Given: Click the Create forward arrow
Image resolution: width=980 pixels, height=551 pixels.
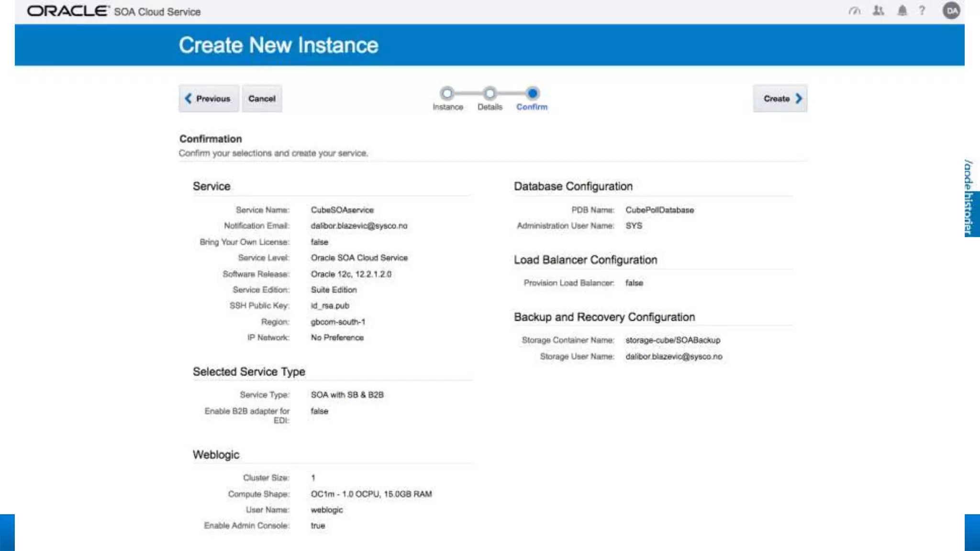Looking at the screenshot, I should click(x=799, y=99).
